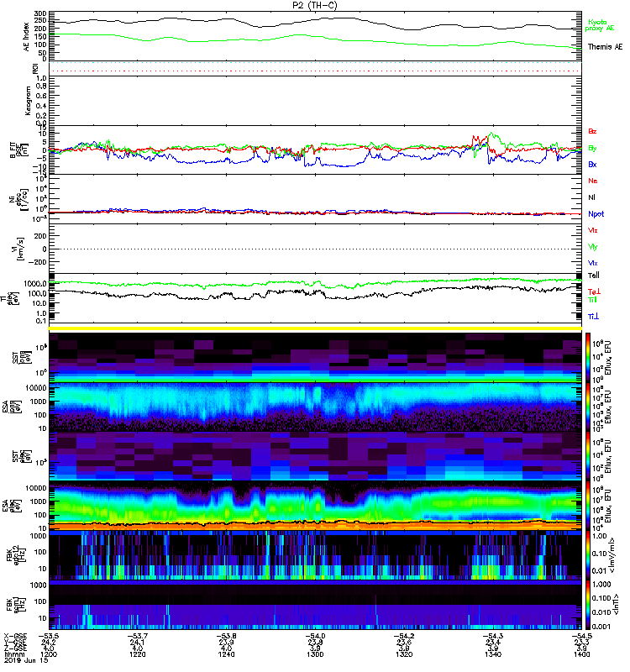Viewport: 630px width, 672px height.
Task: Click the "1400" time tick label
Action: pyautogui.click(x=581, y=654)
